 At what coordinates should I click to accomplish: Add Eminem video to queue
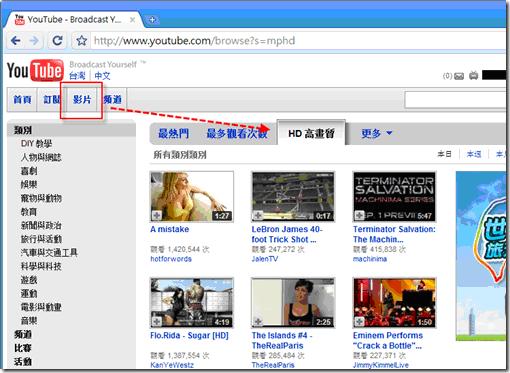(x=359, y=322)
